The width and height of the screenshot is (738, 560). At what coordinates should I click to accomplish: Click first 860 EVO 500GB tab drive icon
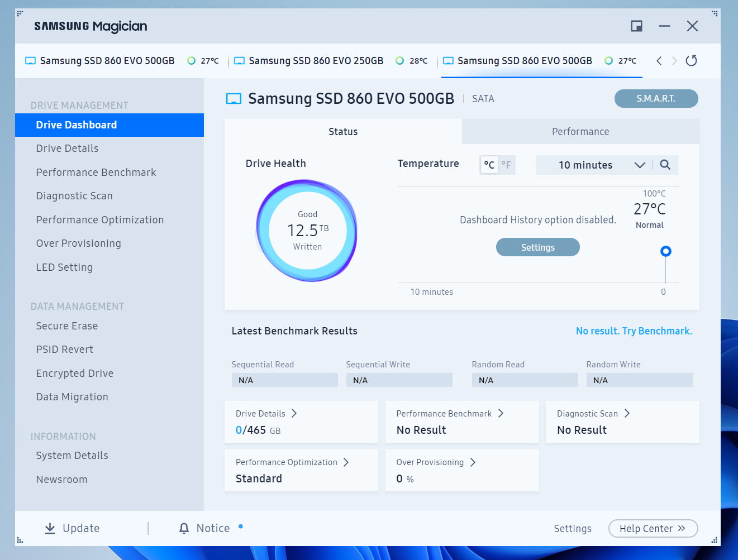[x=31, y=61]
